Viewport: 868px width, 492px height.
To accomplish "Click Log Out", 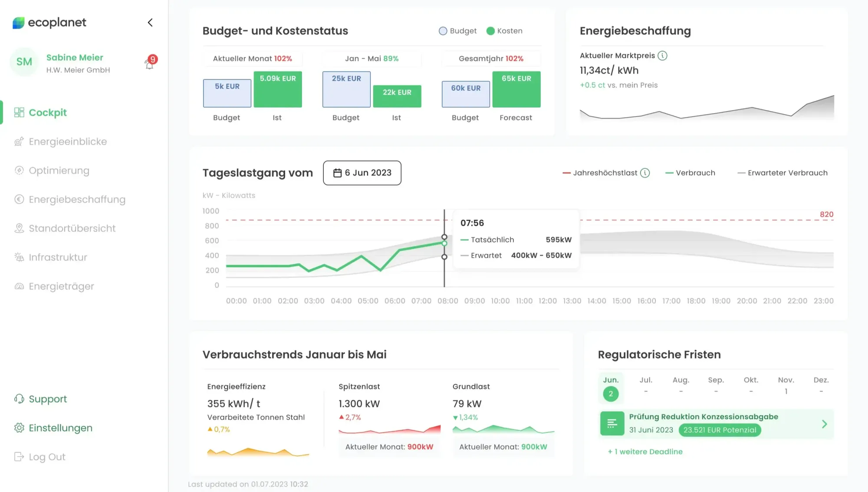I will (x=47, y=457).
